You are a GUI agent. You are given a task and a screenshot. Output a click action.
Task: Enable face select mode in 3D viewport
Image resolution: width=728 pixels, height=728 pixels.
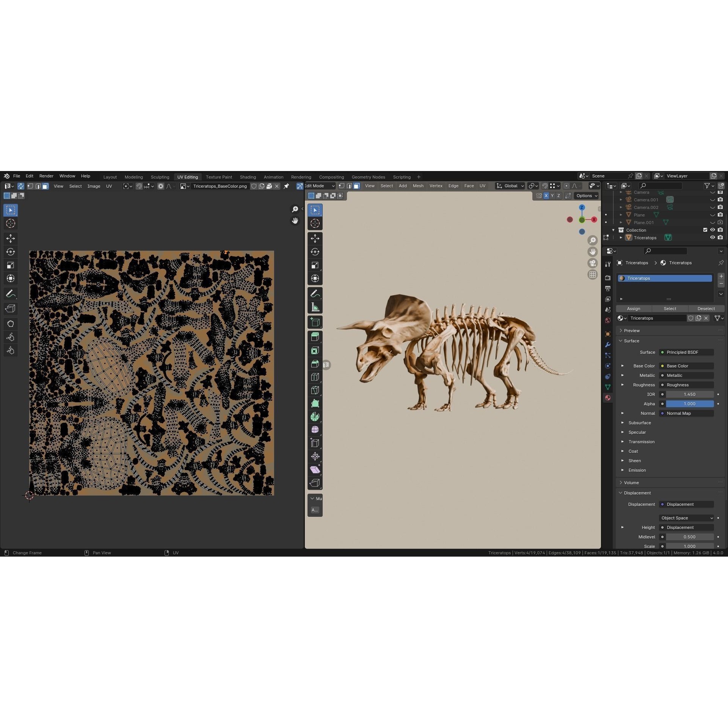[356, 186]
